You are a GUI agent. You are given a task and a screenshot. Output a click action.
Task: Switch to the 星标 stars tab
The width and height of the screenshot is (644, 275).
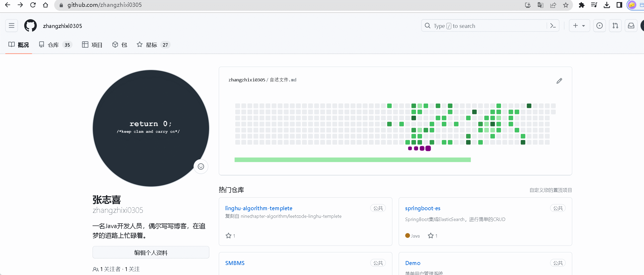153,45
